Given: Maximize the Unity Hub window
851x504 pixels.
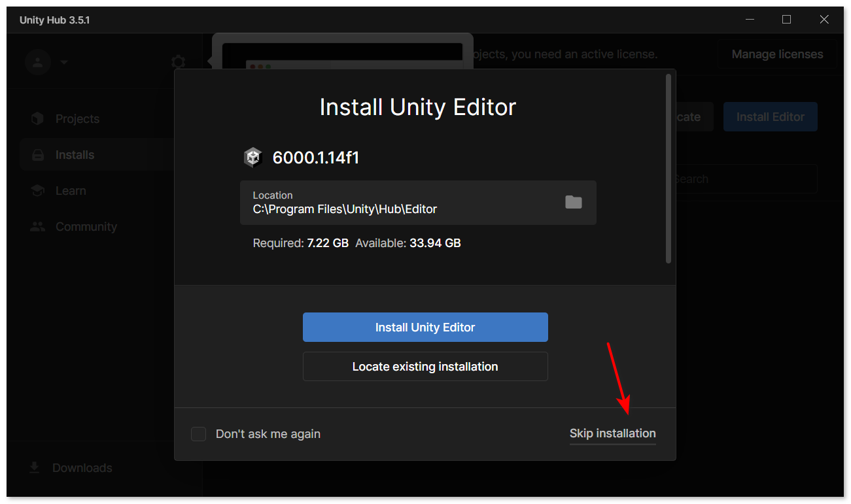Looking at the screenshot, I should (x=786, y=20).
